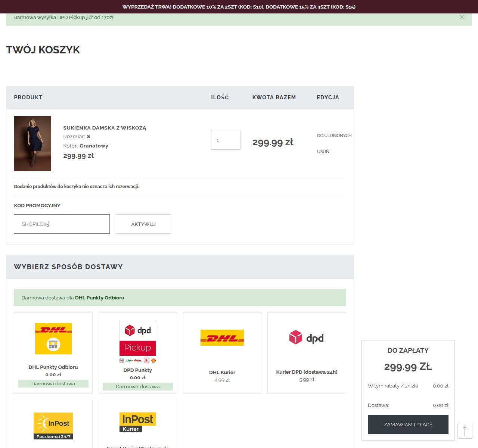Screen dimensions: 478x448
Task: Click the Kurier DPD (dostawa 24h) label
Action: point(307,372)
